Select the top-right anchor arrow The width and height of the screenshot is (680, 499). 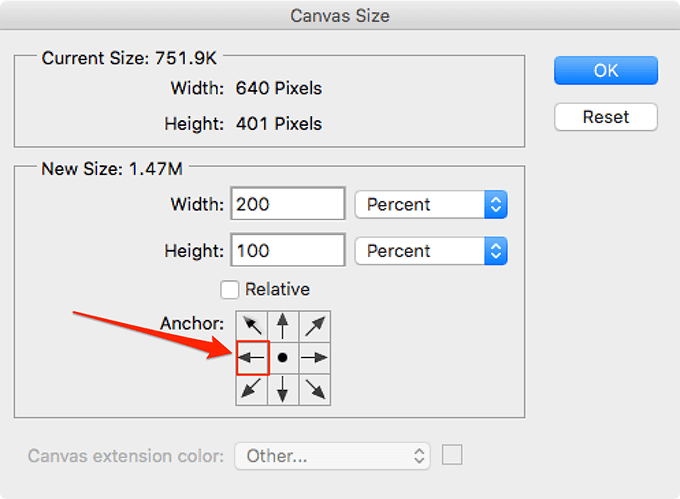(315, 326)
